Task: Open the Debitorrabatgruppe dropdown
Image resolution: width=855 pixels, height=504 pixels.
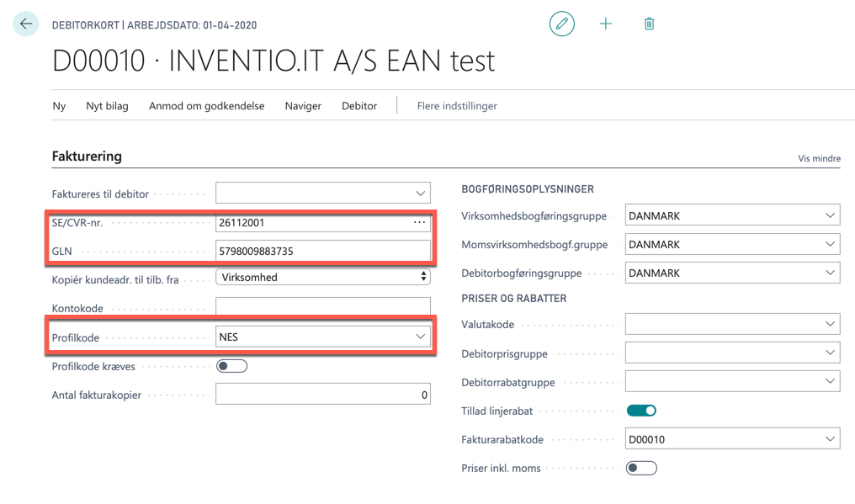Action: click(830, 381)
